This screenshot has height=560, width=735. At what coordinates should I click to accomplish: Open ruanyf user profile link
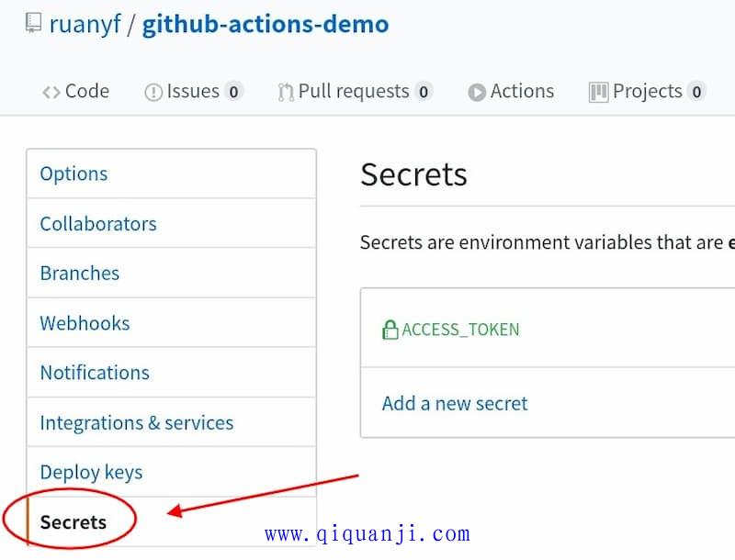85,24
